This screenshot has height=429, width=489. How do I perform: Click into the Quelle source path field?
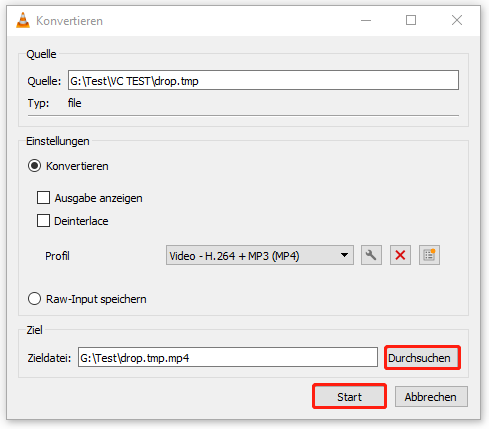point(263,80)
